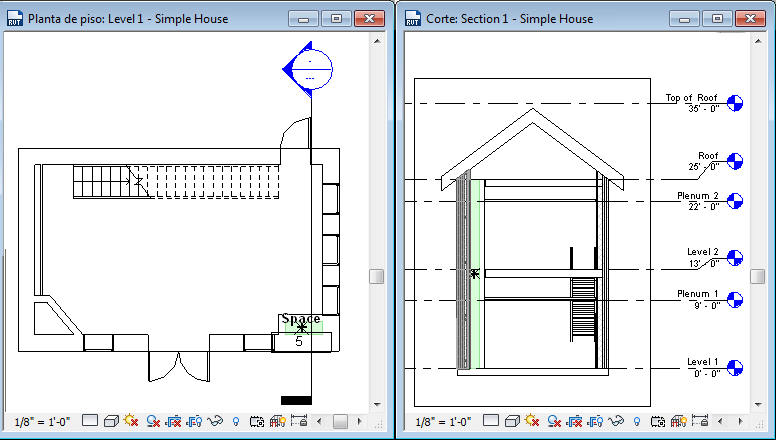Viewport: 776px width, 440px height.
Task: Click the 'Level 1' level name in section
Action: (703, 362)
